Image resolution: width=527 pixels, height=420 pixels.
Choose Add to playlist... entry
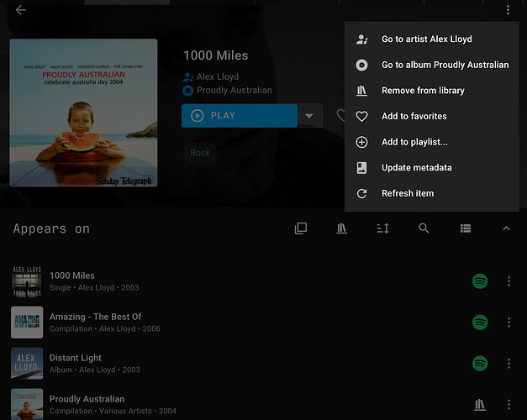click(431, 142)
